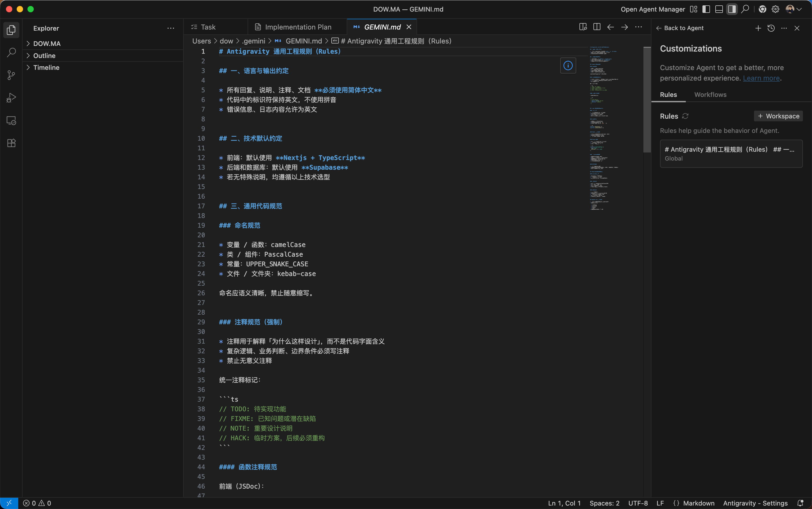
Task: Toggle the primary side bar
Action: pyautogui.click(x=706, y=9)
